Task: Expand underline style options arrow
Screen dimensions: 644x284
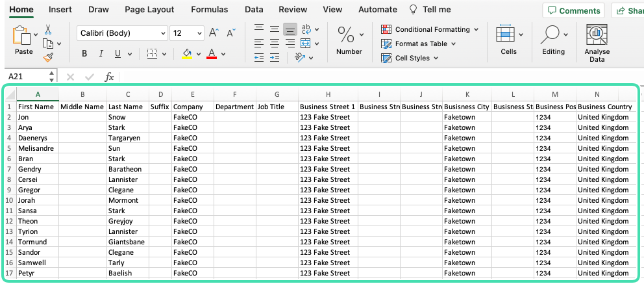Action: click(x=130, y=54)
